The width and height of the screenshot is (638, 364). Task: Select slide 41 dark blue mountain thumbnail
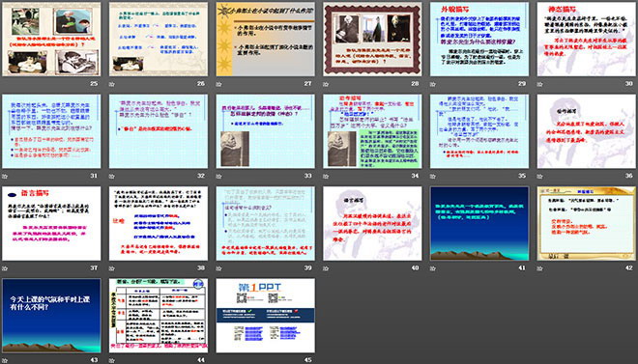[x=479, y=223]
